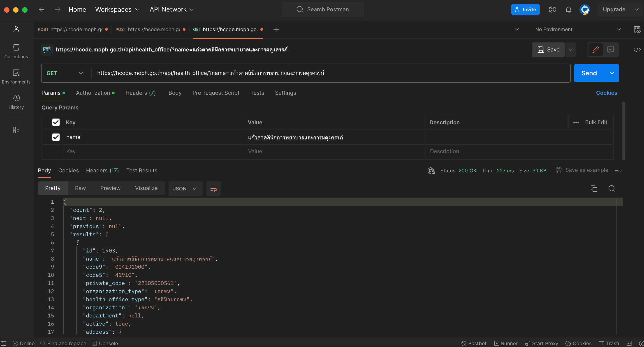Switch to the Headers (7) request tab
The width and height of the screenshot is (644, 347).
pyautogui.click(x=141, y=93)
